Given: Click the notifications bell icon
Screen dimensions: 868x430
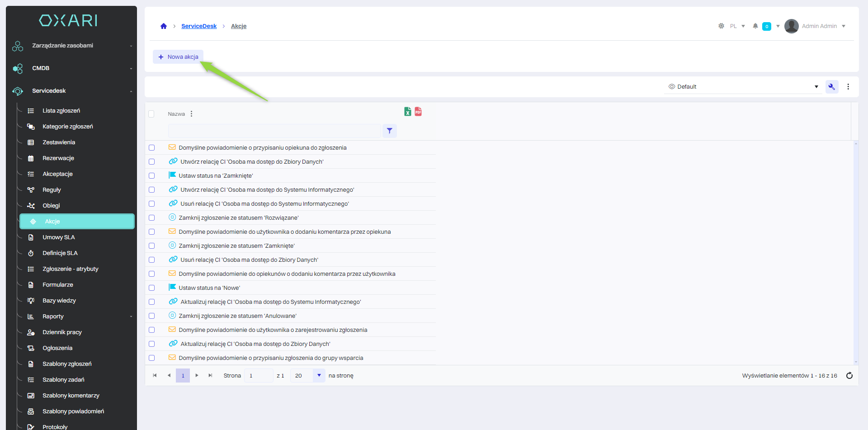Looking at the screenshot, I should click(x=755, y=26).
